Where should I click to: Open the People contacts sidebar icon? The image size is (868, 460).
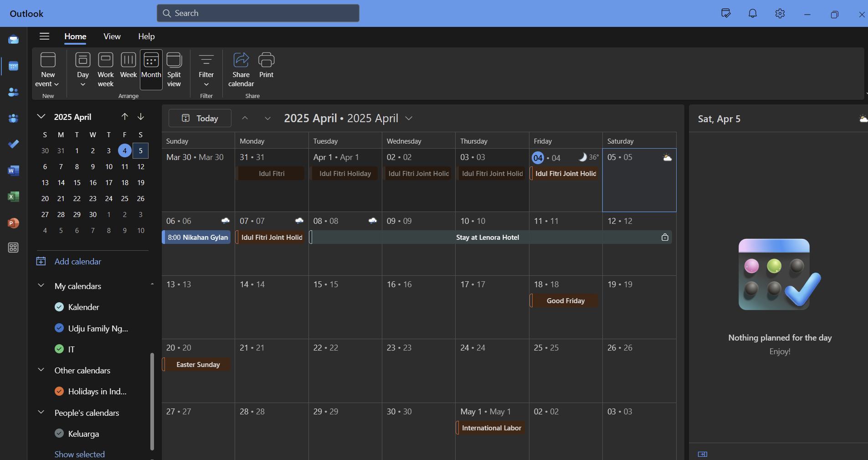pos(13,92)
